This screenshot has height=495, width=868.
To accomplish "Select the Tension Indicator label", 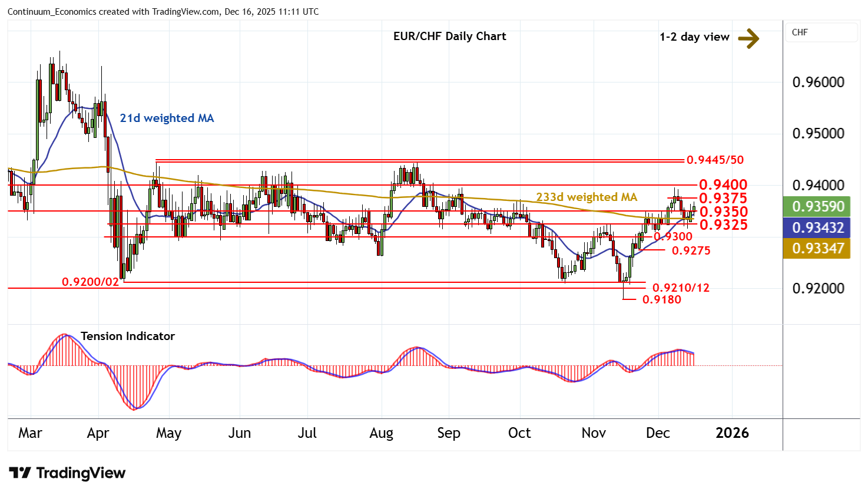I will [127, 336].
